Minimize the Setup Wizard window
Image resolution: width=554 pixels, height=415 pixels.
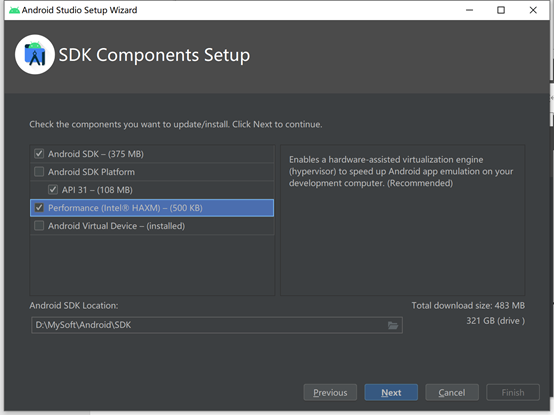click(469, 10)
